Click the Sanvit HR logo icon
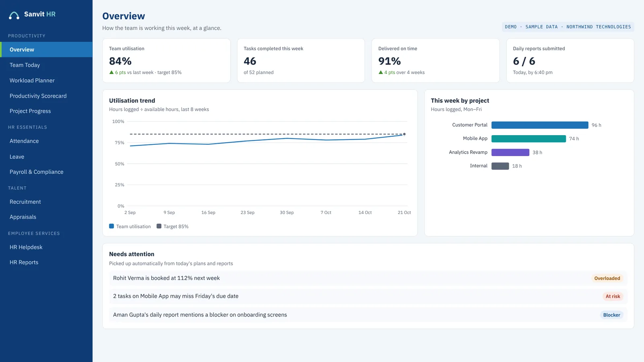The image size is (644, 362). (x=14, y=15)
